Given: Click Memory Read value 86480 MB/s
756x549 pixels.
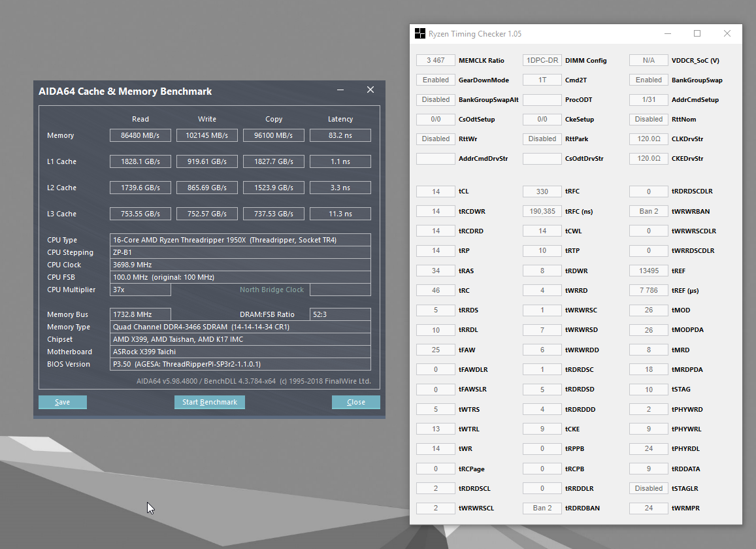Looking at the screenshot, I should pyautogui.click(x=140, y=135).
